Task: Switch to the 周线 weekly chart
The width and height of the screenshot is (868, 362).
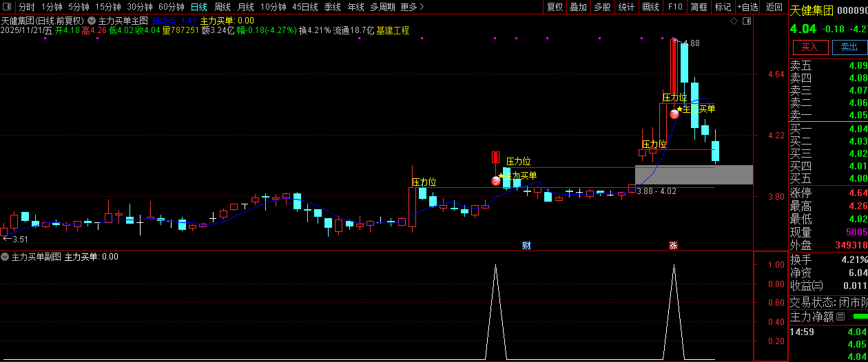Action: (223, 7)
